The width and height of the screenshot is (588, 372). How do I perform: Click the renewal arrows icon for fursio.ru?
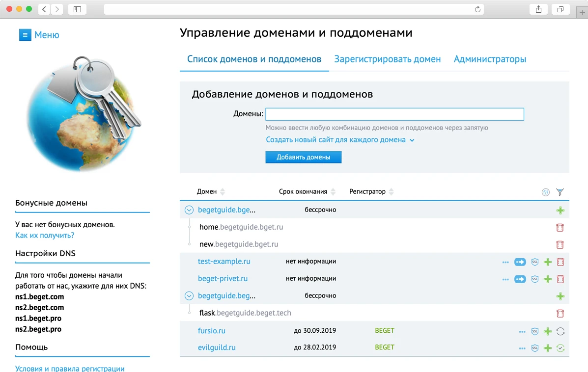point(560,331)
